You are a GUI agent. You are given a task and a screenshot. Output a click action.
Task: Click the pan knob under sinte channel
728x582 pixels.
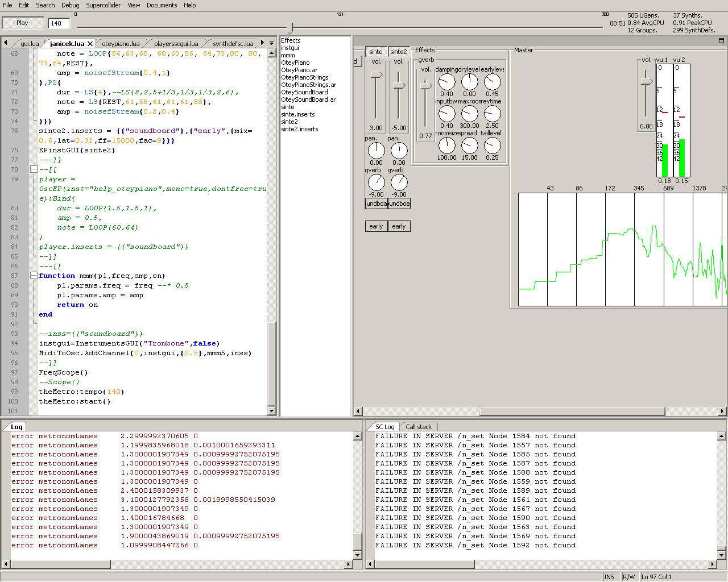click(x=376, y=151)
